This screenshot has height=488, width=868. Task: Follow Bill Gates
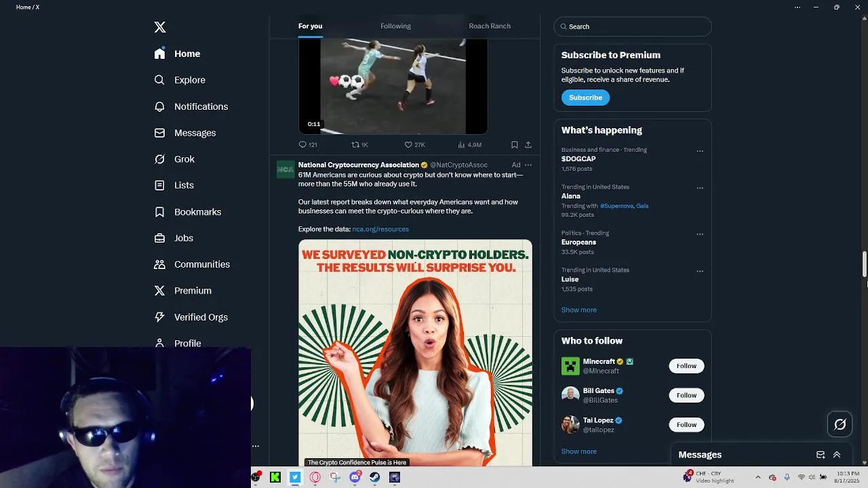pyautogui.click(x=686, y=395)
